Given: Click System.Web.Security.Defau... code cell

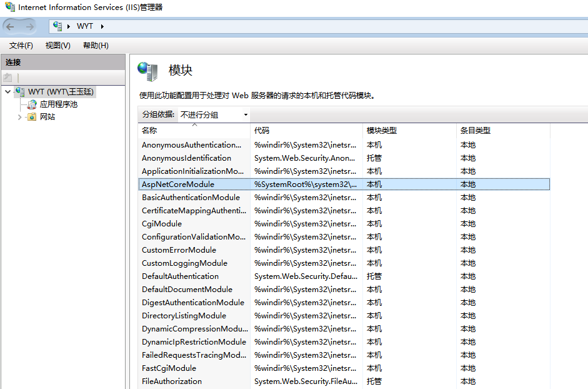Looking at the screenshot, I should pos(306,276).
